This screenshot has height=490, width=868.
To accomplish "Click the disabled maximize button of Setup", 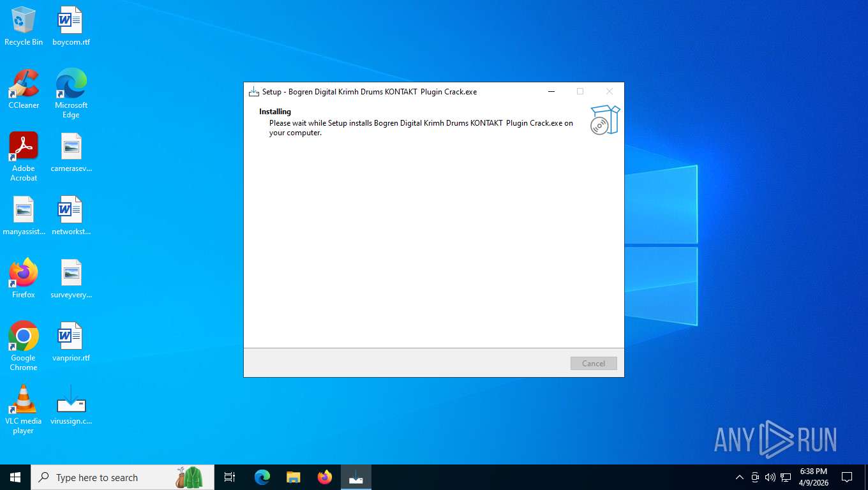I will (x=580, y=91).
